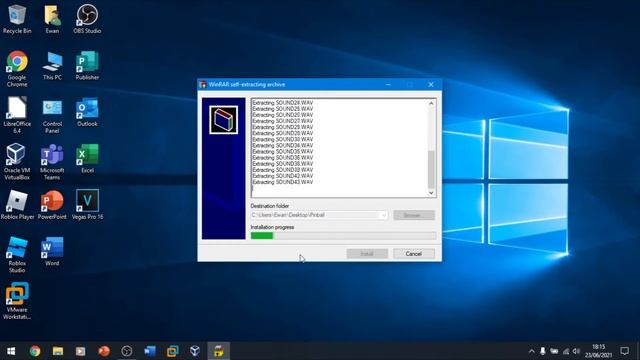Open PowerPoint from the taskbar
Screen dimensions: 640x360
pyautogui.click(x=104, y=351)
